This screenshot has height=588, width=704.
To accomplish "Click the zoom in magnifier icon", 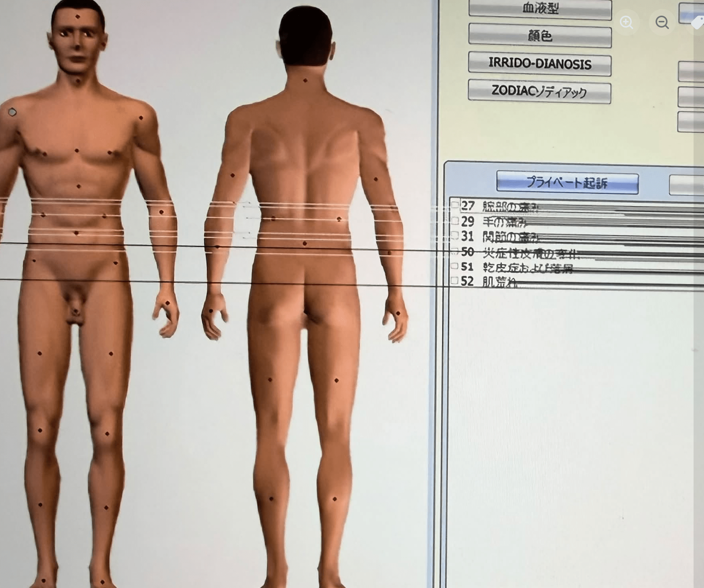I will 627,22.
